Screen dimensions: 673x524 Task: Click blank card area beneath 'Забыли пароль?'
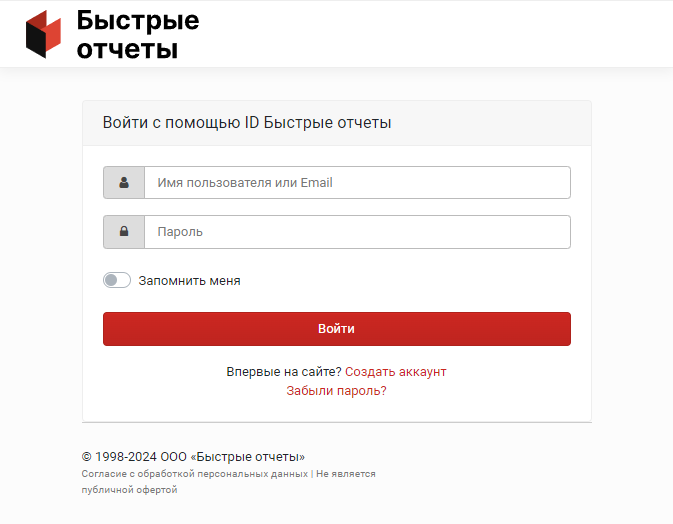(336, 410)
